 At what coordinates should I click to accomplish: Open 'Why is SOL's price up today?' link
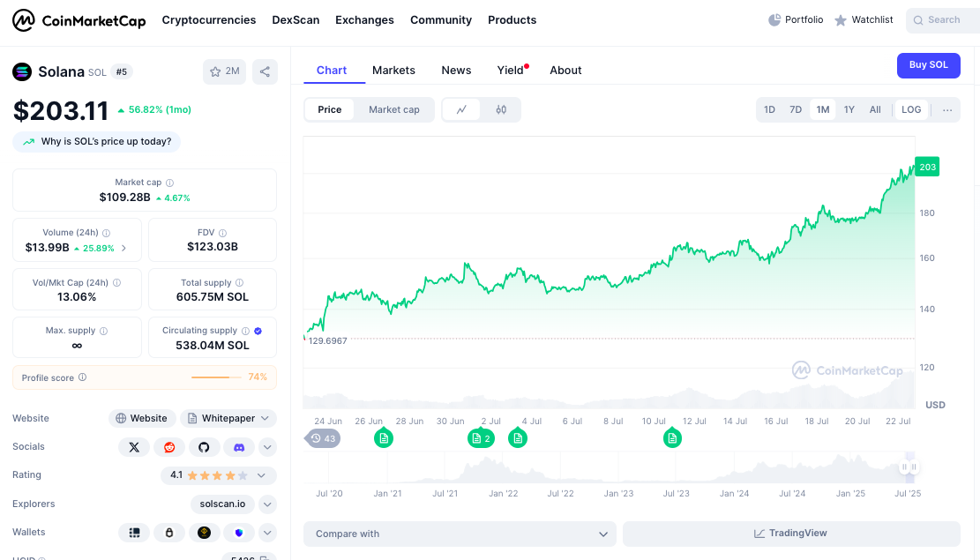click(x=99, y=141)
